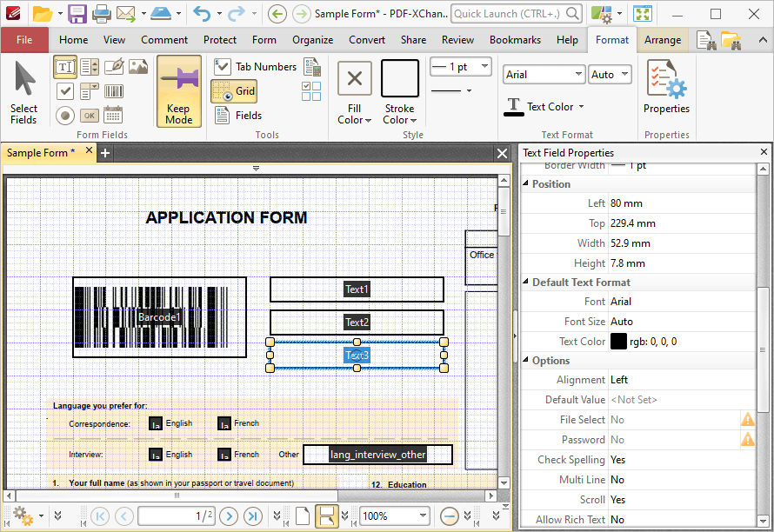Click the new tab plus button
This screenshot has width=774, height=532.
click(104, 154)
